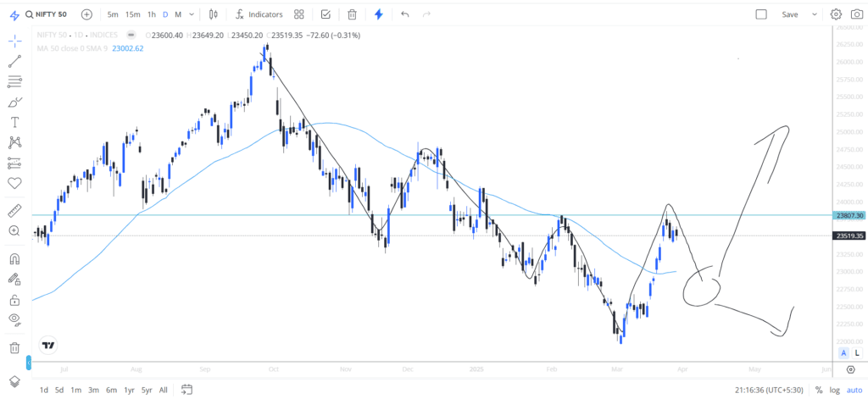Open indicator templates grid icon
Viewport: 868px width, 399px height.
299,14
